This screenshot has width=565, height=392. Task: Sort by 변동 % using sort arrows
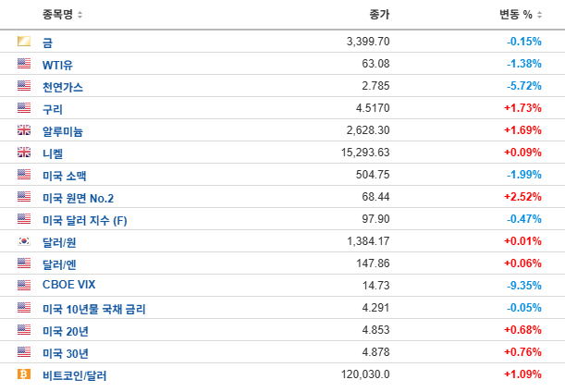click(543, 15)
